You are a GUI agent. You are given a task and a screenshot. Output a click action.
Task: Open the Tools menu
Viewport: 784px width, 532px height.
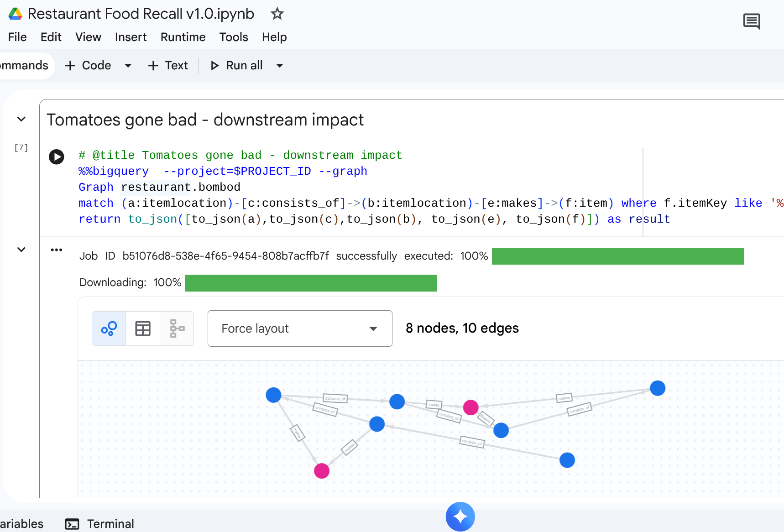coord(233,37)
